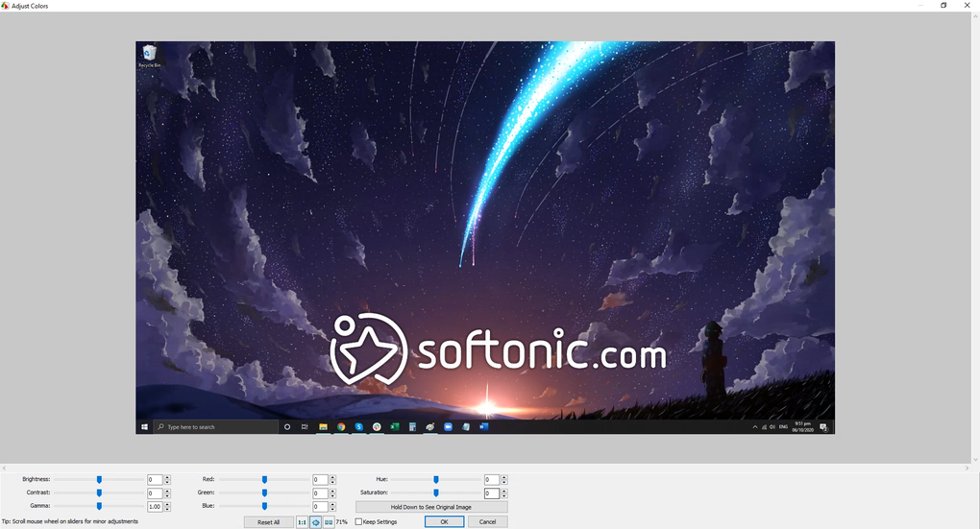This screenshot has width=980, height=529.
Task: Focus the Blue value field
Action: [320, 507]
